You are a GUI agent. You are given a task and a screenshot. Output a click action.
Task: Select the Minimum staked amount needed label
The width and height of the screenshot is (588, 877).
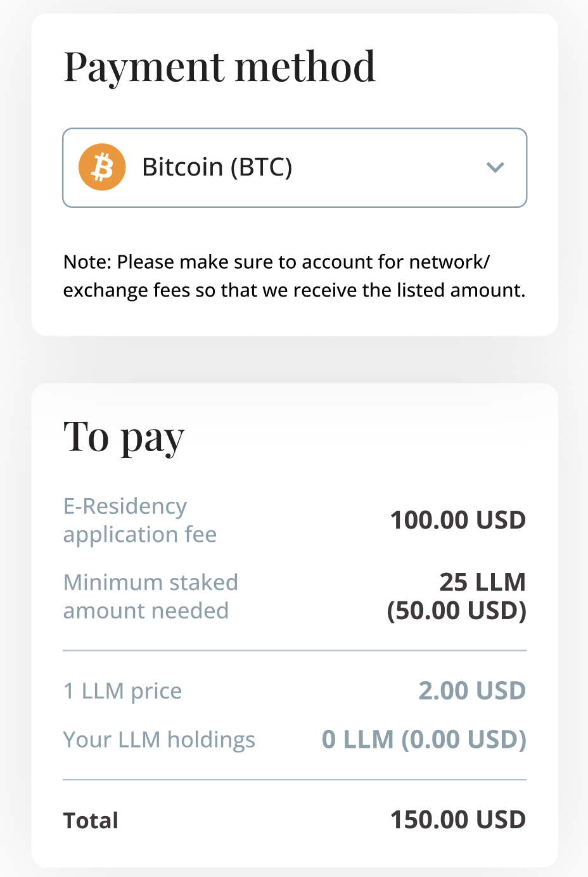click(x=151, y=596)
